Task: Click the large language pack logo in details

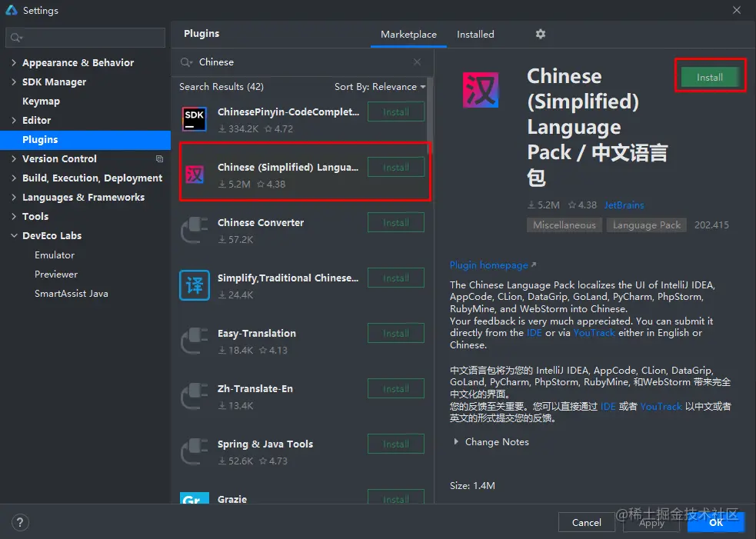Action: [x=481, y=90]
